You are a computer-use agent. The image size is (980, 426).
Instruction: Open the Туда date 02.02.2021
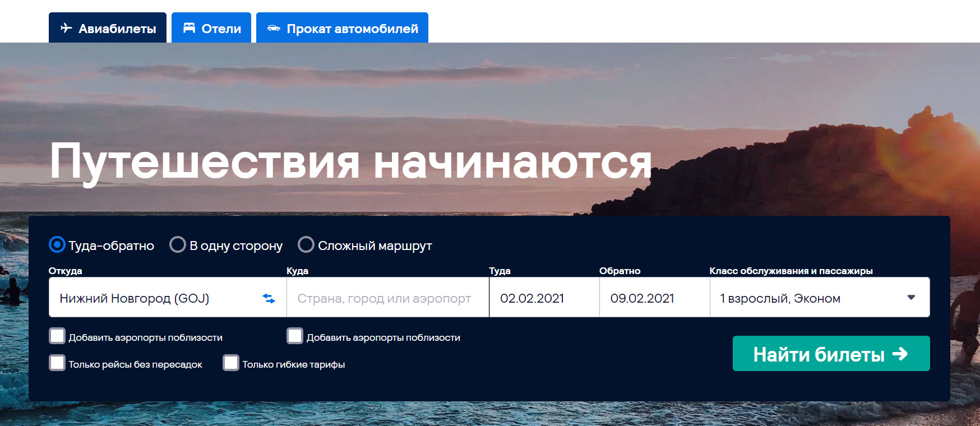pyautogui.click(x=544, y=298)
